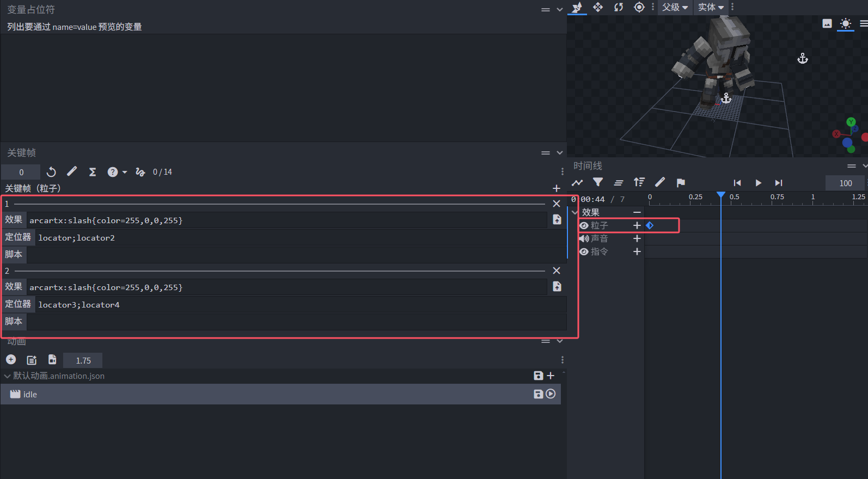Toggle visibility eye for 粒子 channel
868x479 pixels.
584,225
